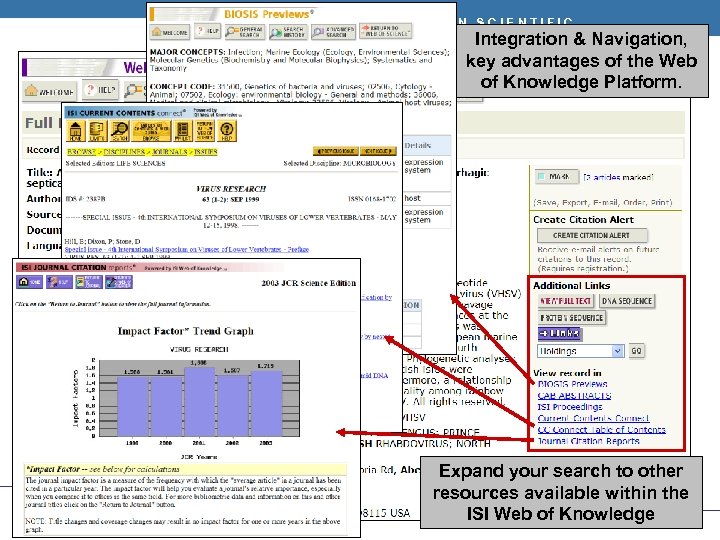The width and height of the screenshot is (720, 540).
Task: Click the Welcome button in BIOSIS Previews
Action: click(x=169, y=32)
